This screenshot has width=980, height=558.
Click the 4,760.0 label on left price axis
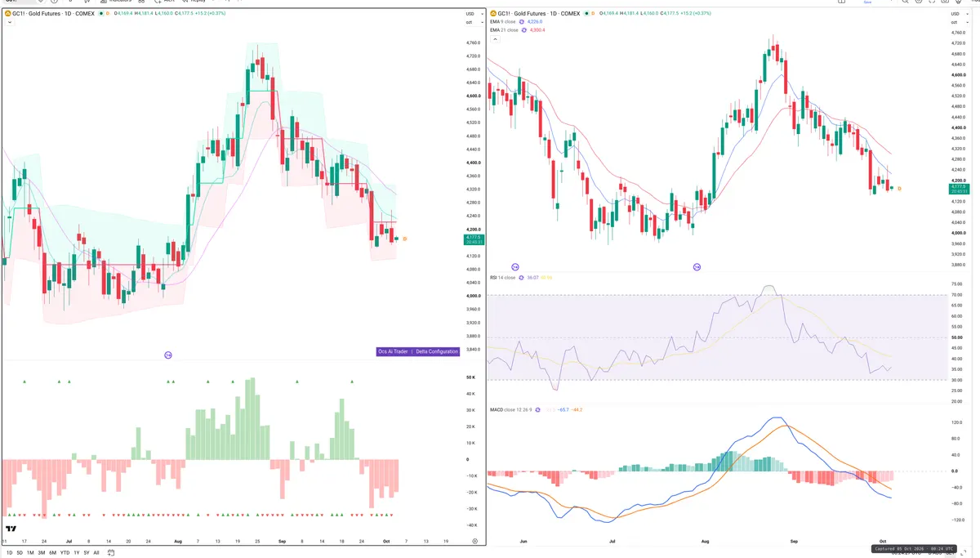pos(473,42)
